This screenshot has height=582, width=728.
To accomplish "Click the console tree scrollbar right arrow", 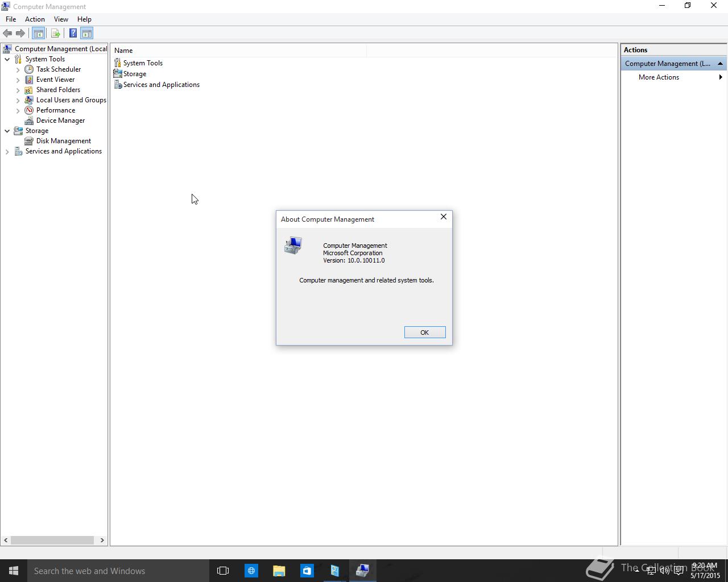I will pos(102,540).
